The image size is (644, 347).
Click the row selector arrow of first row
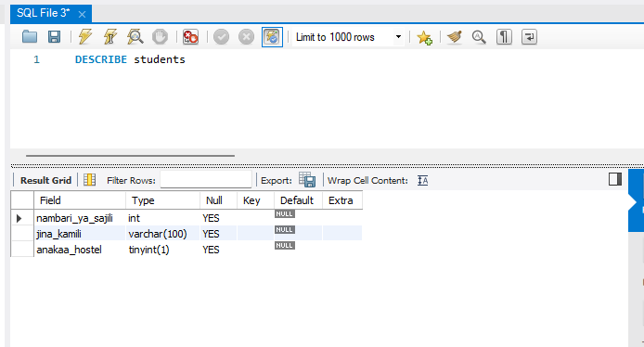(19, 218)
